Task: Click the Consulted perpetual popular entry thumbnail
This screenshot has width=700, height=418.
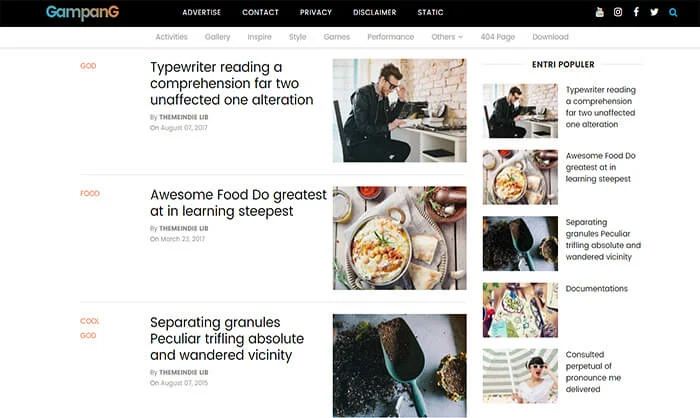Action: tap(520, 376)
